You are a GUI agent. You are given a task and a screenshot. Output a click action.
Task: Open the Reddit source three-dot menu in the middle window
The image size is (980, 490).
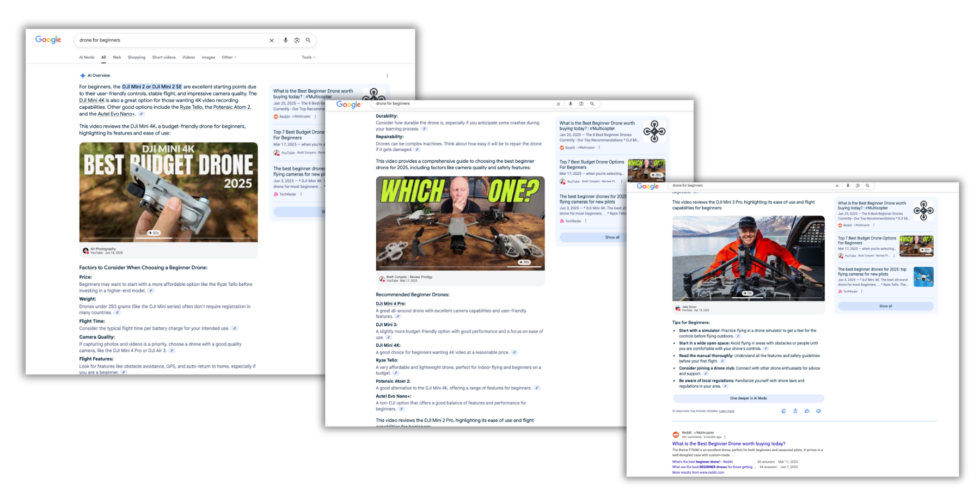click(x=599, y=148)
